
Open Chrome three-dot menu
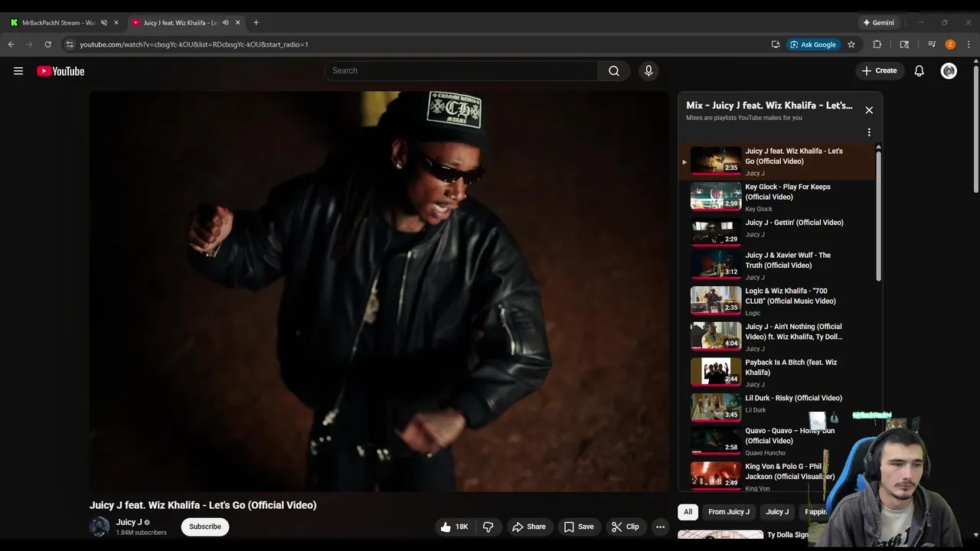(x=969, y=44)
